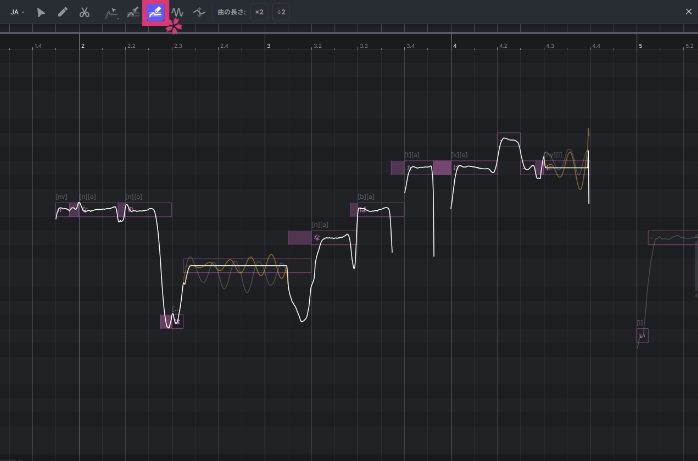Image resolution: width=698 pixels, height=461 pixels.
Task: Select the pitch line drawing tool
Action: (133, 12)
